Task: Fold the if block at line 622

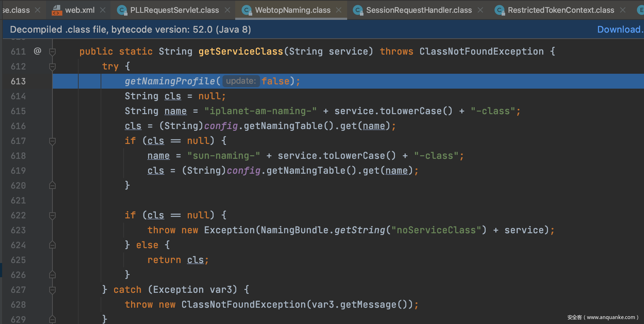Action: click(52, 216)
